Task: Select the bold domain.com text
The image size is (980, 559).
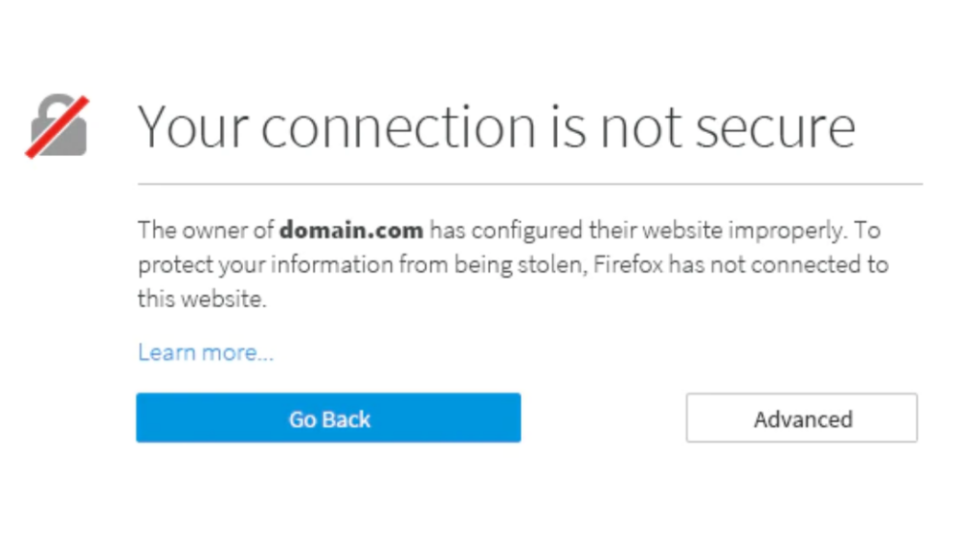Action: pyautogui.click(x=350, y=230)
